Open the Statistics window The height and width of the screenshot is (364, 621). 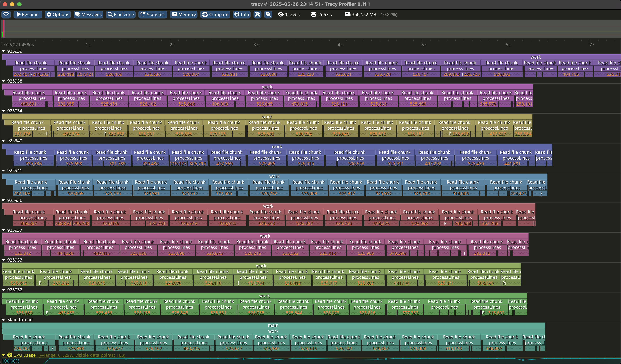(152, 15)
